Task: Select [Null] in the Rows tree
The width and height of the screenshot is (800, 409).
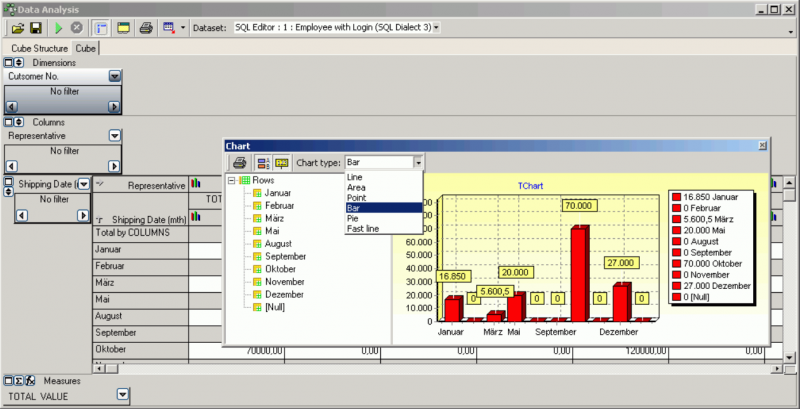Action: pos(274,308)
